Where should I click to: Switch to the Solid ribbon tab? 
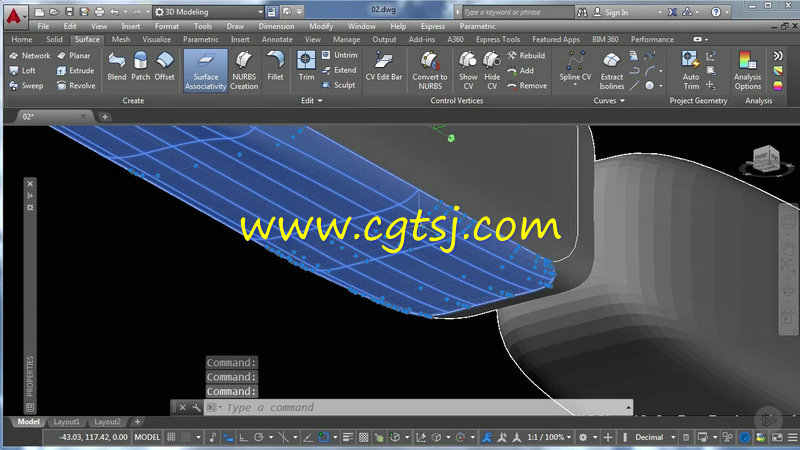tap(54, 39)
